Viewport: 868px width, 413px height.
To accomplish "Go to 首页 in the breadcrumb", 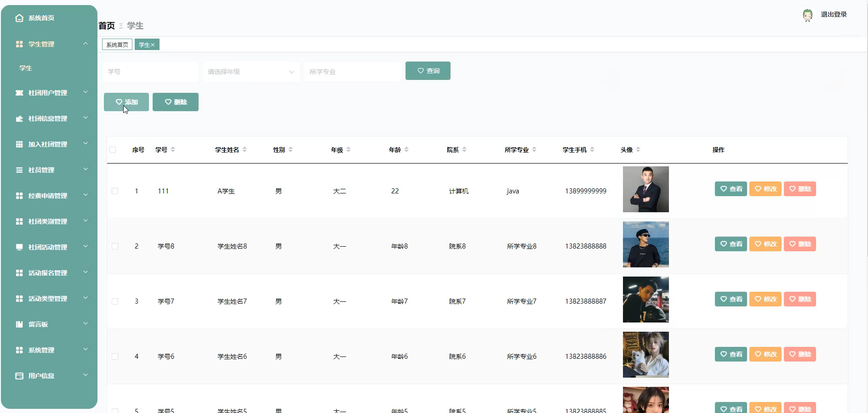I will tap(107, 26).
